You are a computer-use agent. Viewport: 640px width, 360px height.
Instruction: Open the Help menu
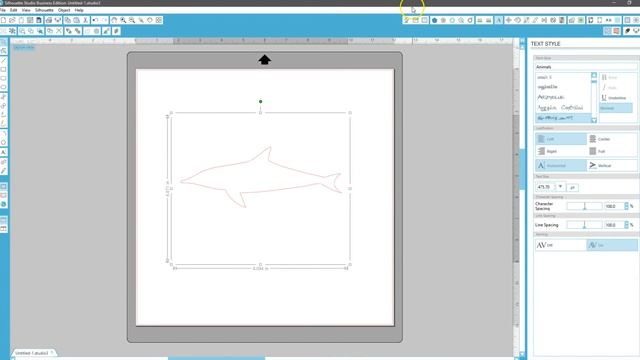[x=79, y=10]
